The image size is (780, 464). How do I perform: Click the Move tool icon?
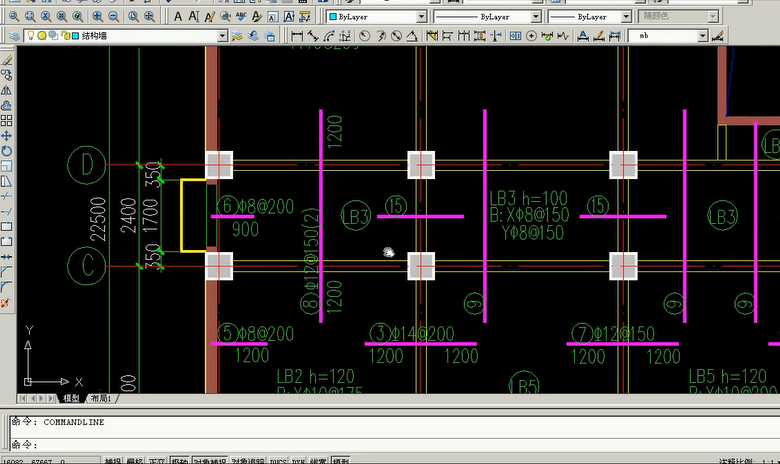[x=6, y=135]
